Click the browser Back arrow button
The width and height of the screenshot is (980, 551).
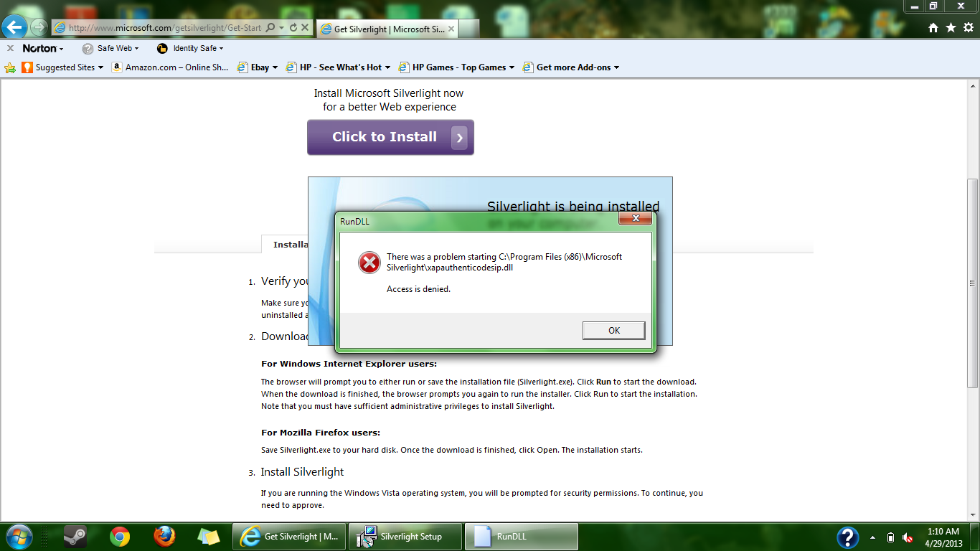point(14,27)
